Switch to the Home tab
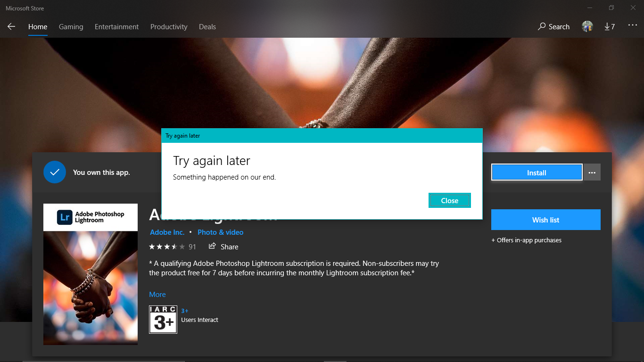 pyautogui.click(x=38, y=27)
